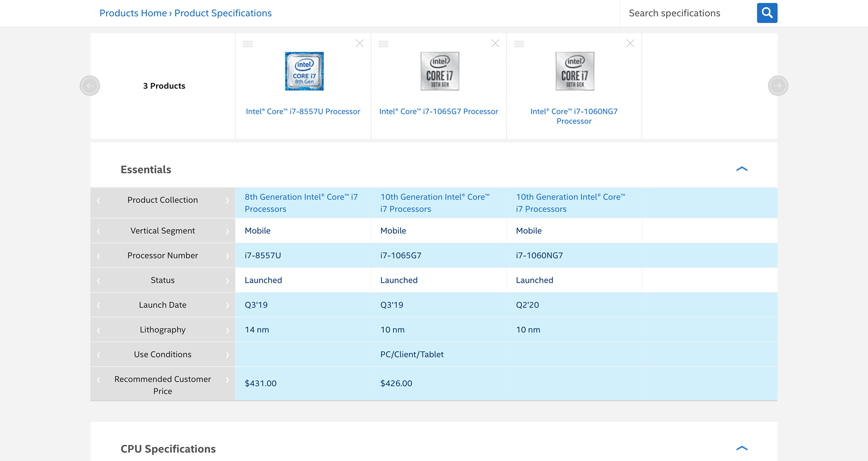Select the Use Conditions row label
Viewport: 868px width, 461px height.
163,355
